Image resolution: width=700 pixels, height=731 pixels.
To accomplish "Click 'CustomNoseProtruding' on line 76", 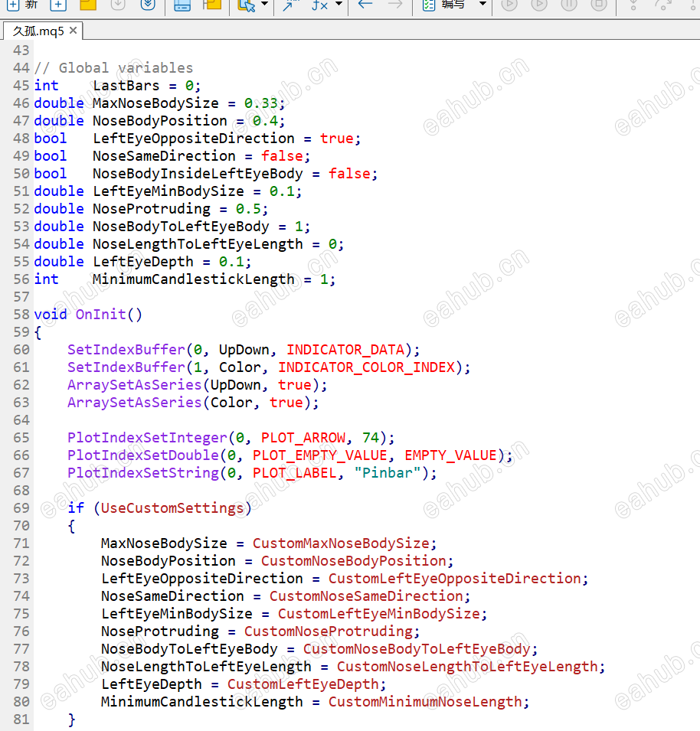I will click(329, 631).
